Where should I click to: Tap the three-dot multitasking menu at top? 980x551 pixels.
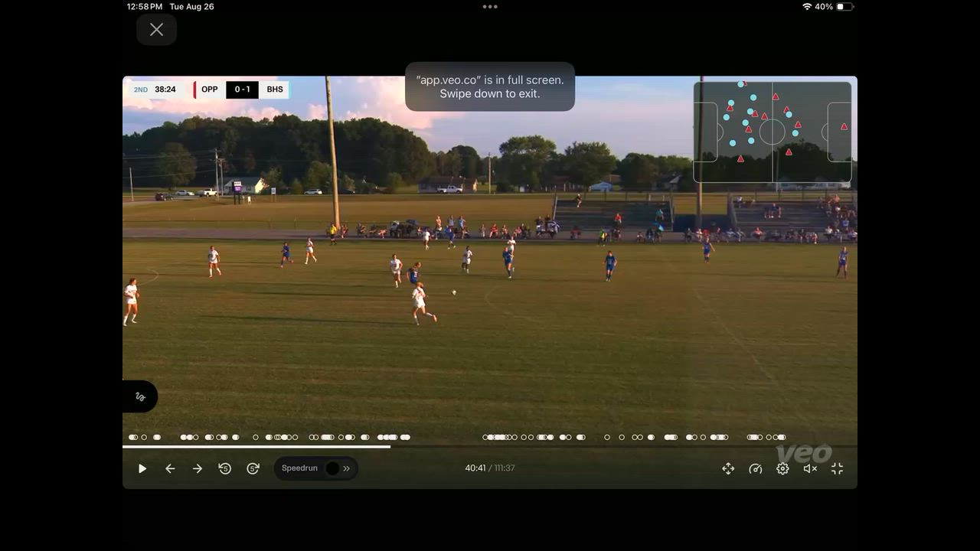[490, 7]
